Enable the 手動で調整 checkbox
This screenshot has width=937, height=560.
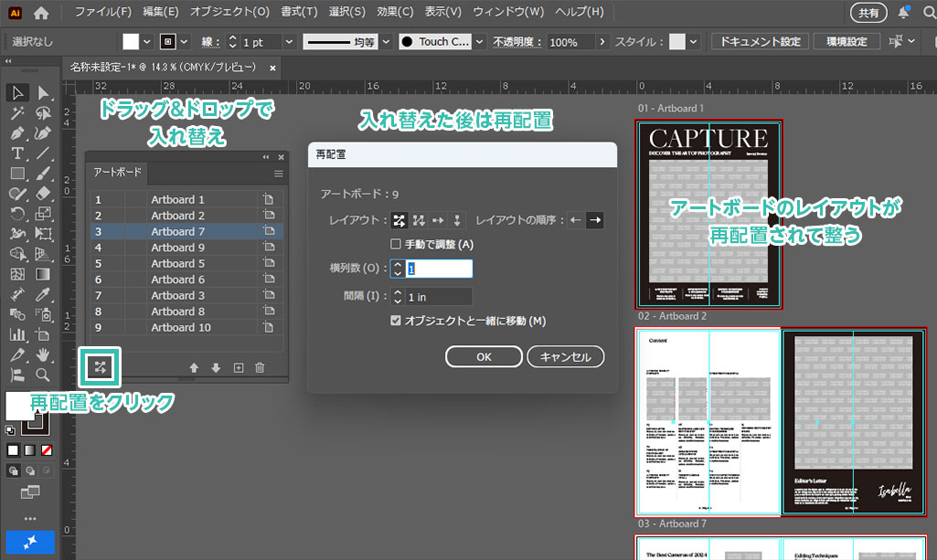coord(396,244)
